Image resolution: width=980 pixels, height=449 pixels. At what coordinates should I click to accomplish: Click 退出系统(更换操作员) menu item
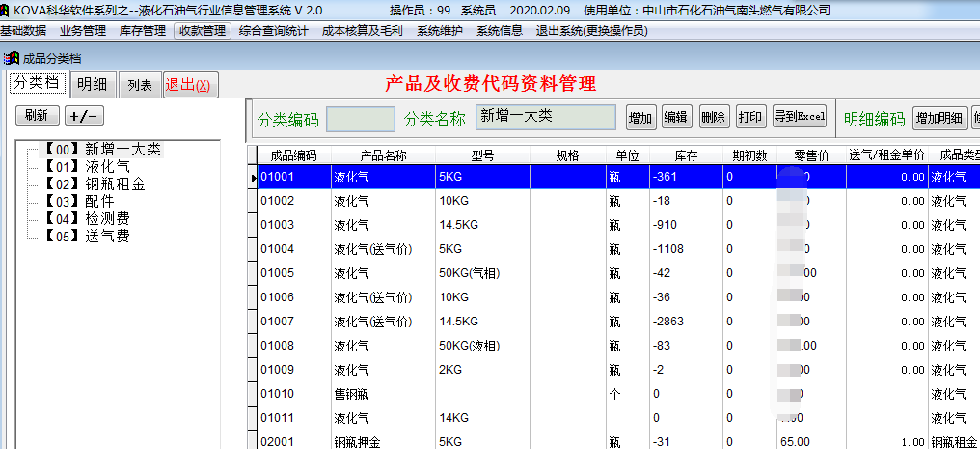point(592,30)
